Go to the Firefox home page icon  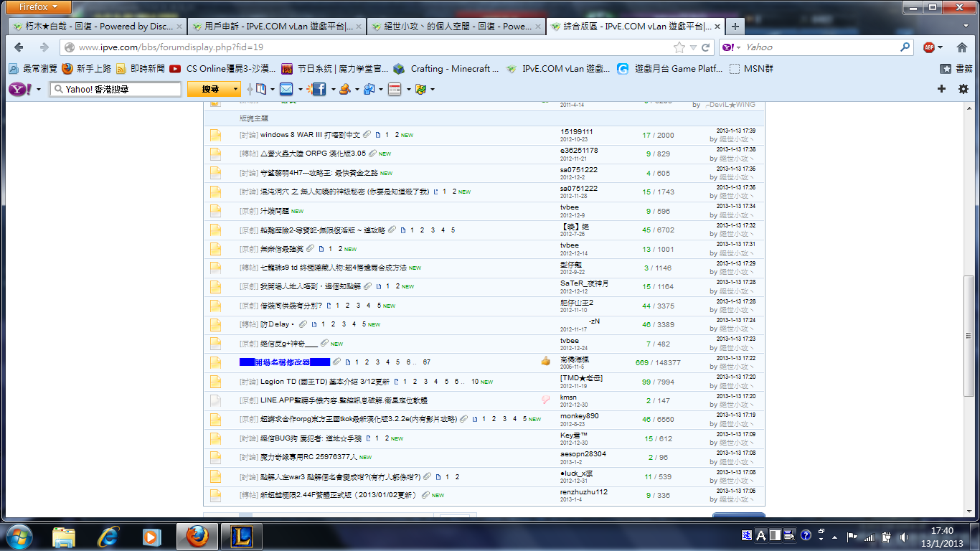[x=962, y=47]
